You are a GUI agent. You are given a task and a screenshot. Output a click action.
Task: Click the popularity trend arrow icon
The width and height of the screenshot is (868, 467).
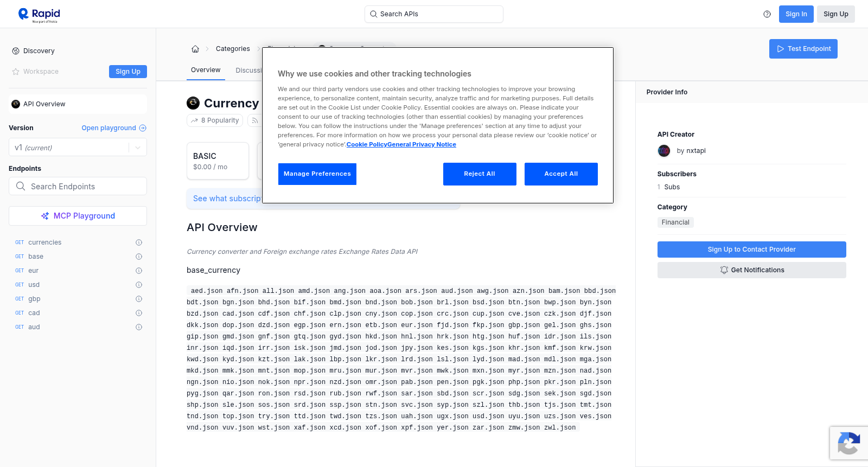pyautogui.click(x=194, y=120)
